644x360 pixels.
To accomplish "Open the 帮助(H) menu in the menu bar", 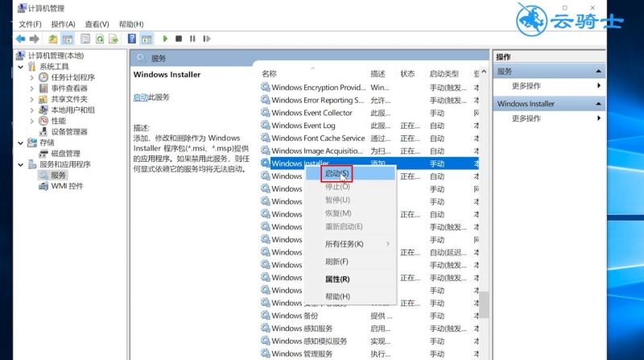I will click(x=131, y=24).
